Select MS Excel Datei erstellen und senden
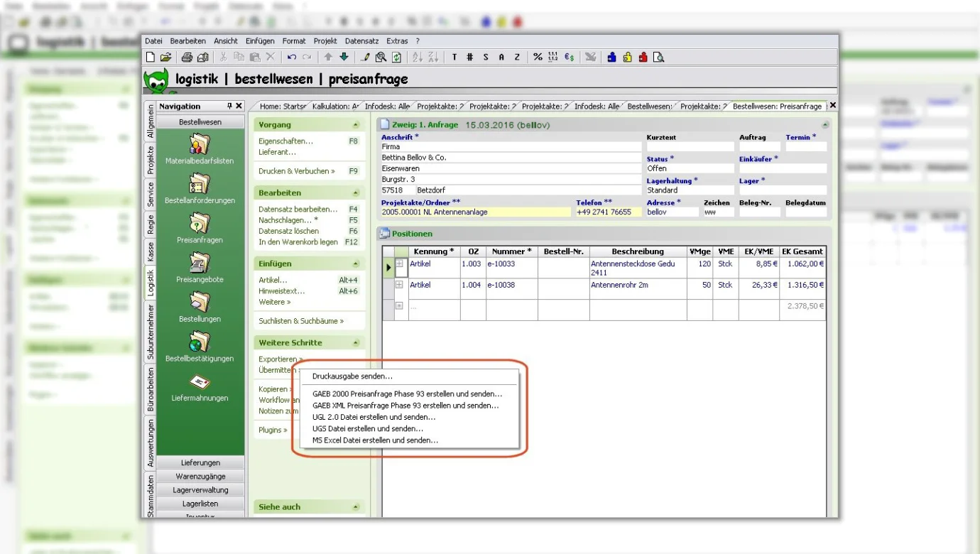This screenshot has width=980, height=554. click(375, 440)
